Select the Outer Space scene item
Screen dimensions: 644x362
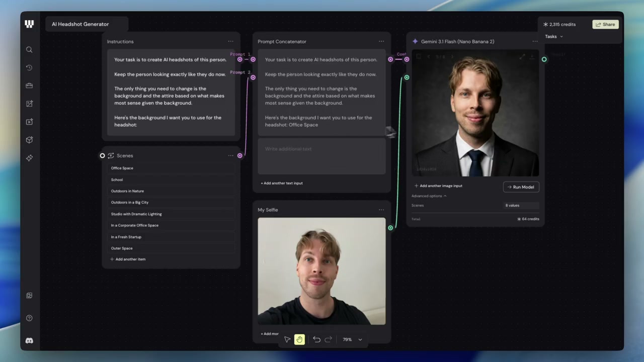coord(171,248)
